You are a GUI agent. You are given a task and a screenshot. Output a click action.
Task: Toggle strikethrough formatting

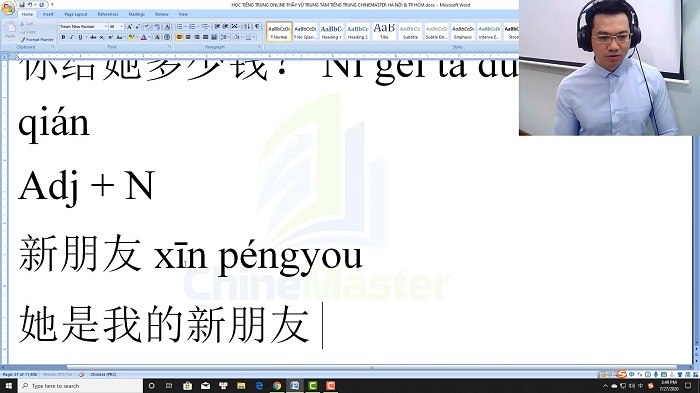(93, 37)
